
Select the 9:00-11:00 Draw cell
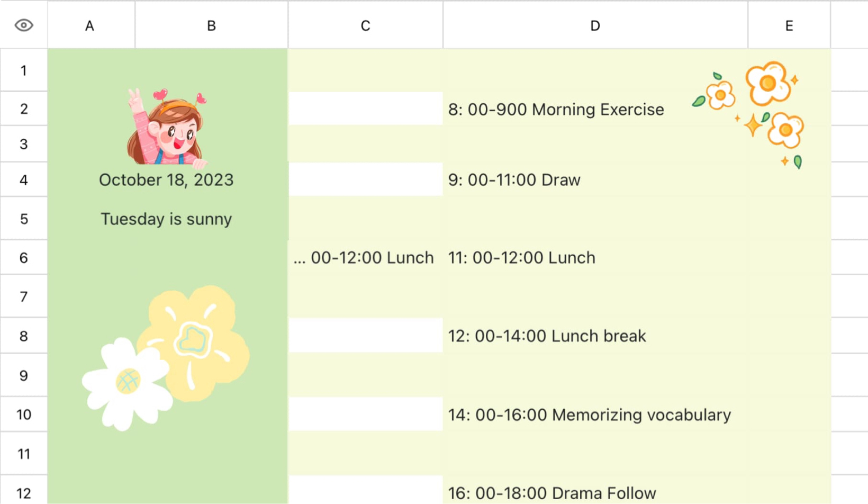(x=595, y=180)
